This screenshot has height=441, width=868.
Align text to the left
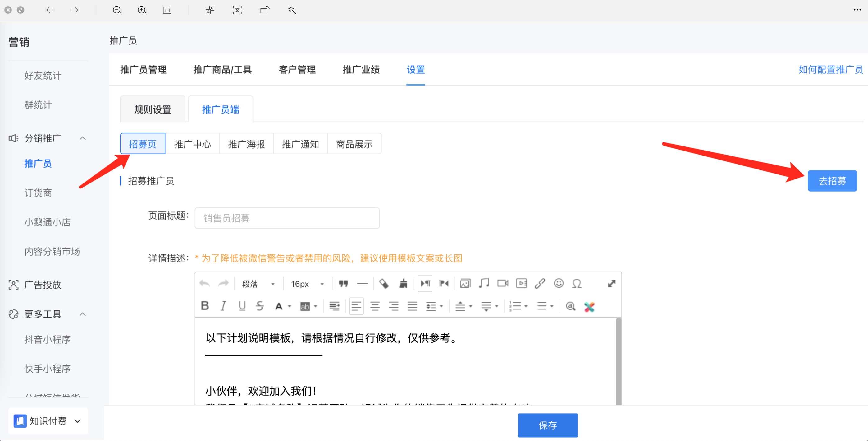tap(356, 306)
